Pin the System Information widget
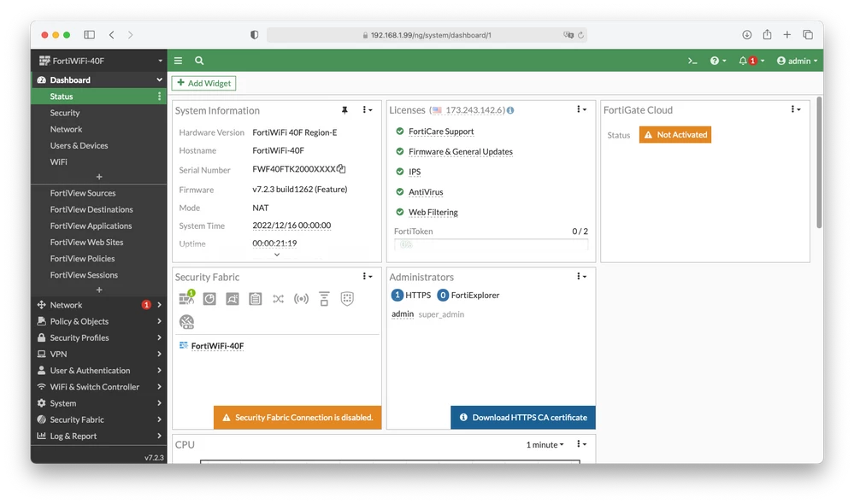Screen dimensions: 854x504 coord(345,110)
